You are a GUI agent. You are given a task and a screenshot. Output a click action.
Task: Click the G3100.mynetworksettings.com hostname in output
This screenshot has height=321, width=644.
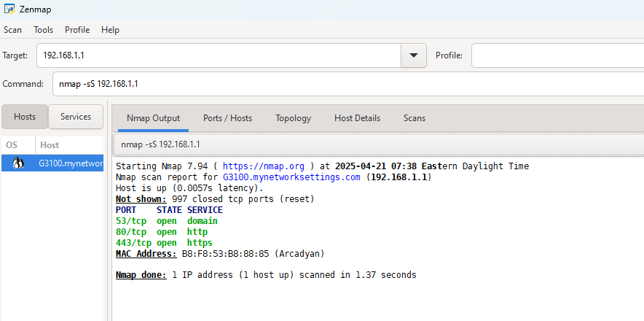[x=291, y=177]
